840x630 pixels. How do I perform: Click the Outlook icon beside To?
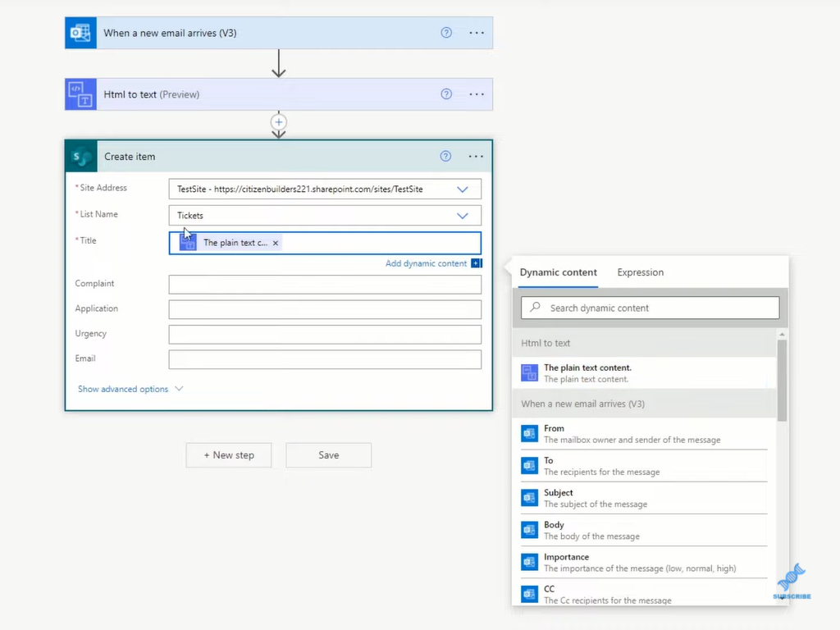coord(529,466)
